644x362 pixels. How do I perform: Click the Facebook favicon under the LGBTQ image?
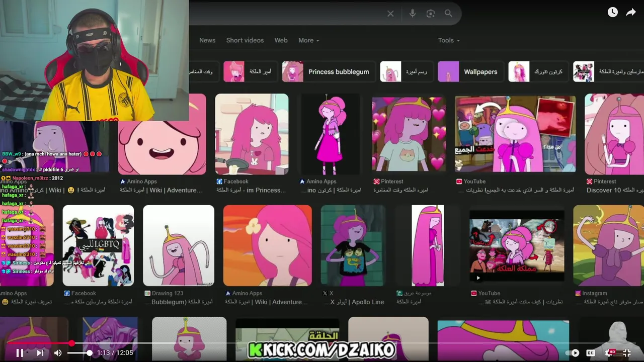click(x=67, y=293)
